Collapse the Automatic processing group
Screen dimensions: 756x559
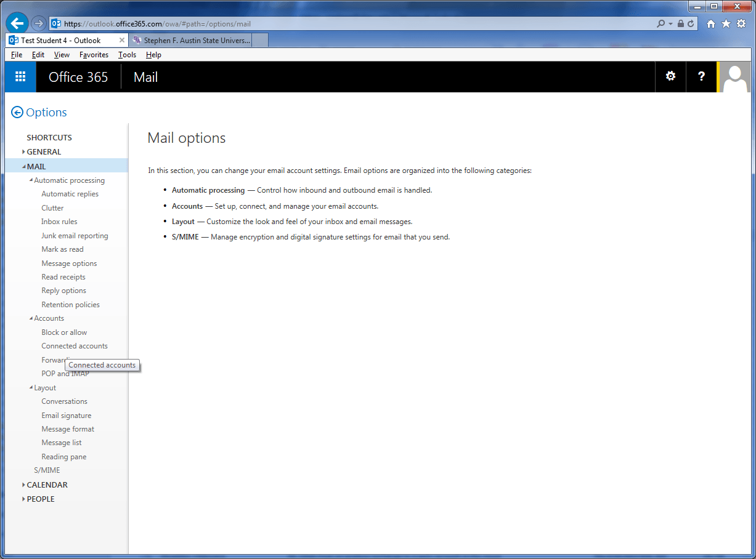coord(31,180)
